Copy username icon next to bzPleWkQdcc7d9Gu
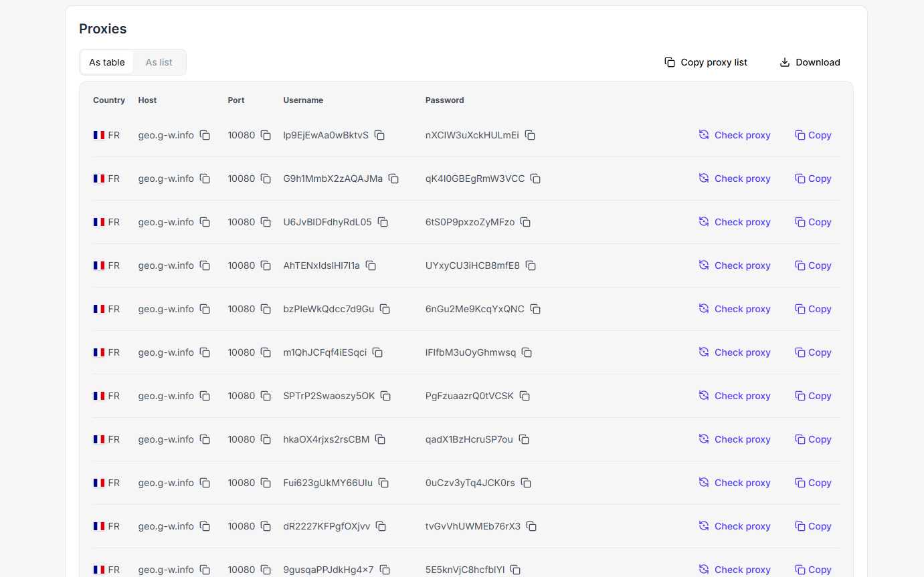The width and height of the screenshot is (924, 577). point(385,309)
